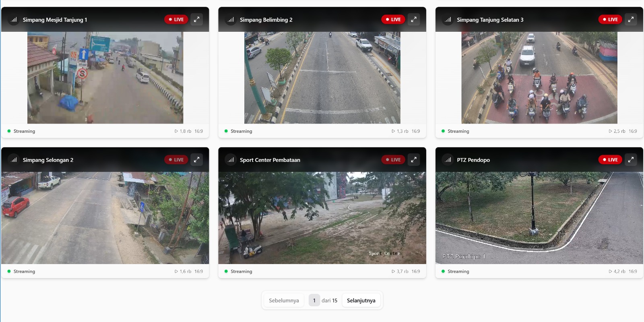Click 16:9 ratio label on Simpang Belimbing 2
644x322 pixels.
[x=416, y=131]
